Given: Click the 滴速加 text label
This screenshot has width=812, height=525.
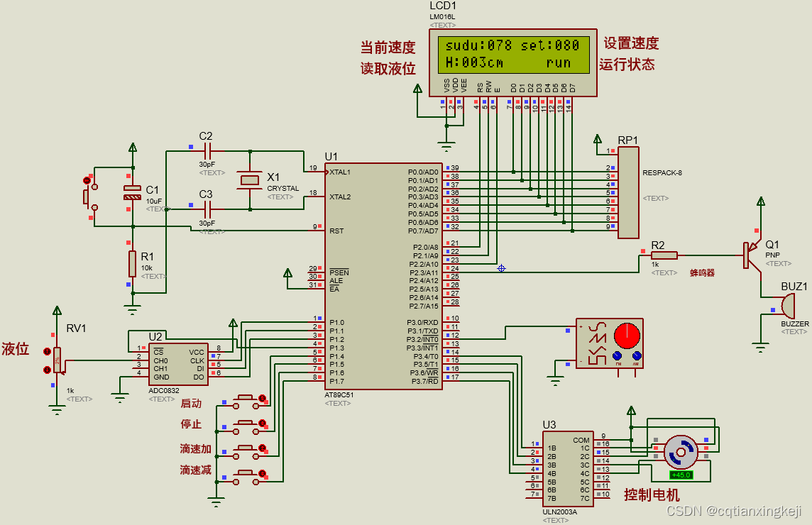Looking at the screenshot, I should 196,448.
